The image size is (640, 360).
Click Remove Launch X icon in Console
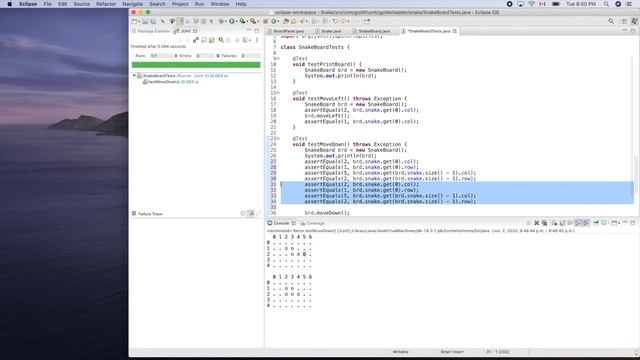pyautogui.click(x=536, y=223)
